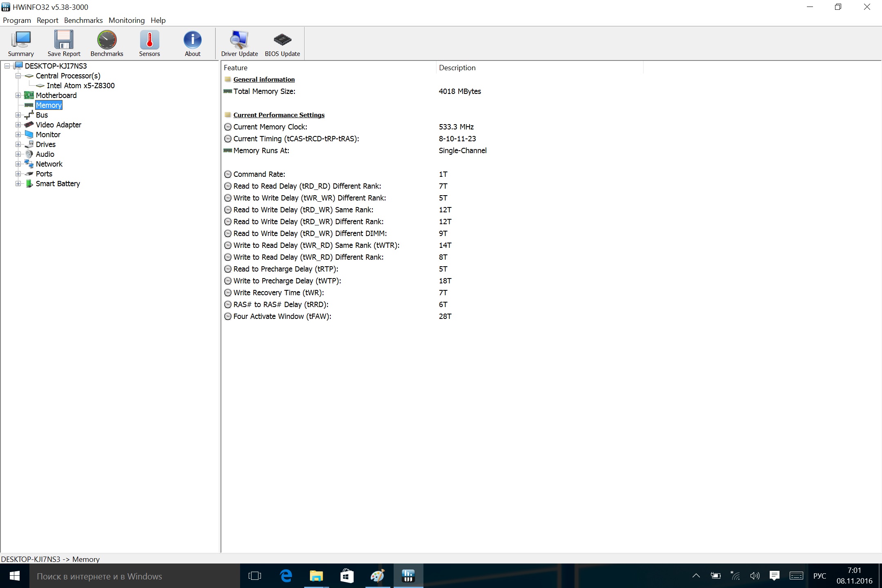Select the Memory Runs At row
Image resolution: width=882 pixels, height=588 pixels.
[355, 150]
